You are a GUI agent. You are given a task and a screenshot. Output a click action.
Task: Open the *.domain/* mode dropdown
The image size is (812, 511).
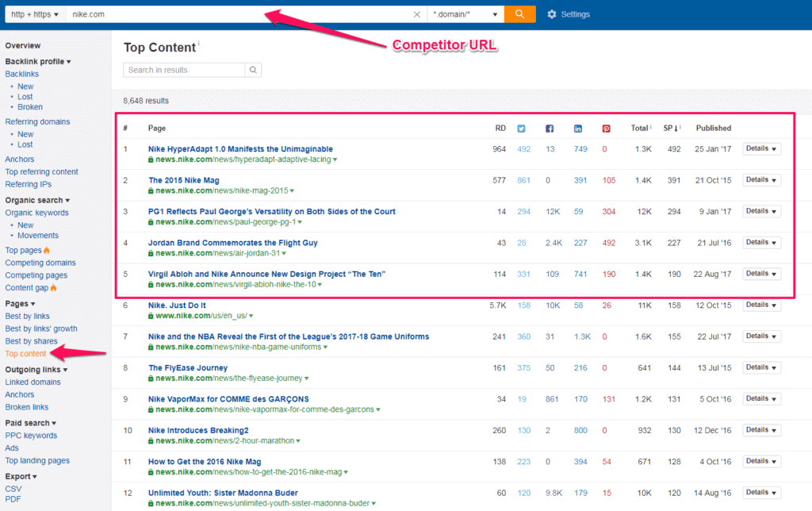coord(465,14)
